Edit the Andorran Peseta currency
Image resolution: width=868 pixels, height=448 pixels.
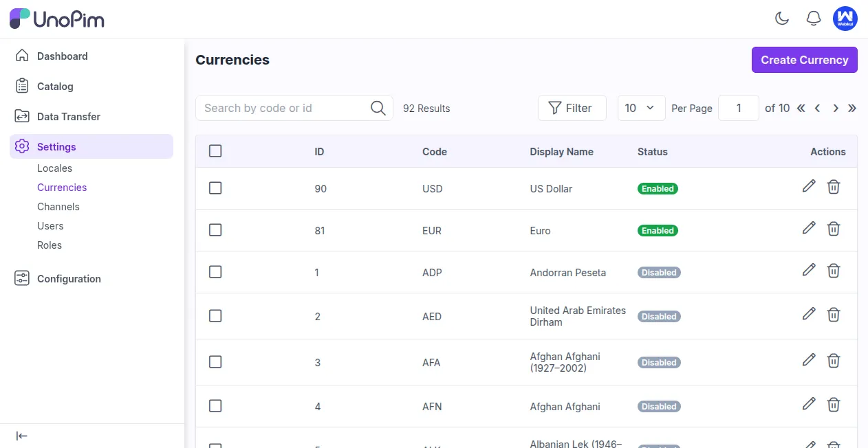tap(809, 270)
